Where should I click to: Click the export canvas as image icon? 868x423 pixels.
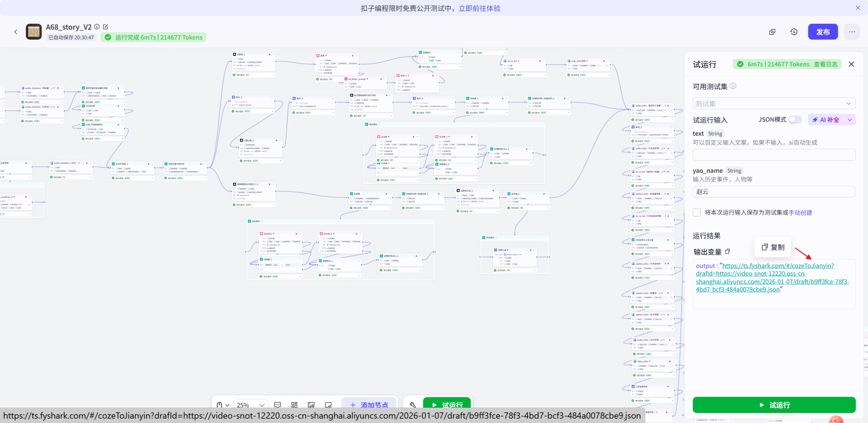(x=311, y=405)
